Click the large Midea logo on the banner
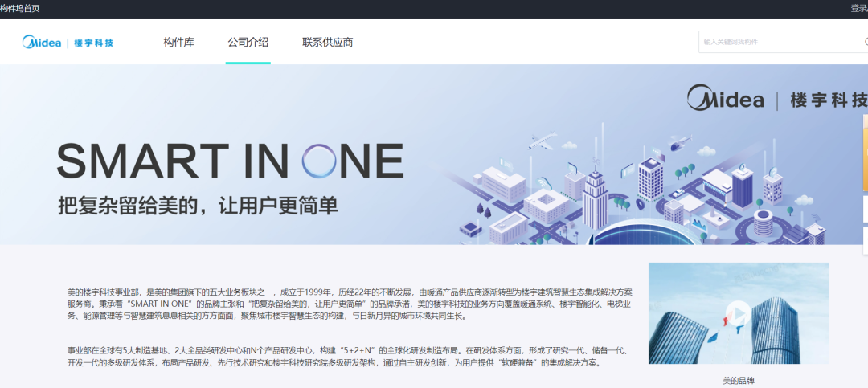This screenshot has width=868, height=388. (x=725, y=98)
